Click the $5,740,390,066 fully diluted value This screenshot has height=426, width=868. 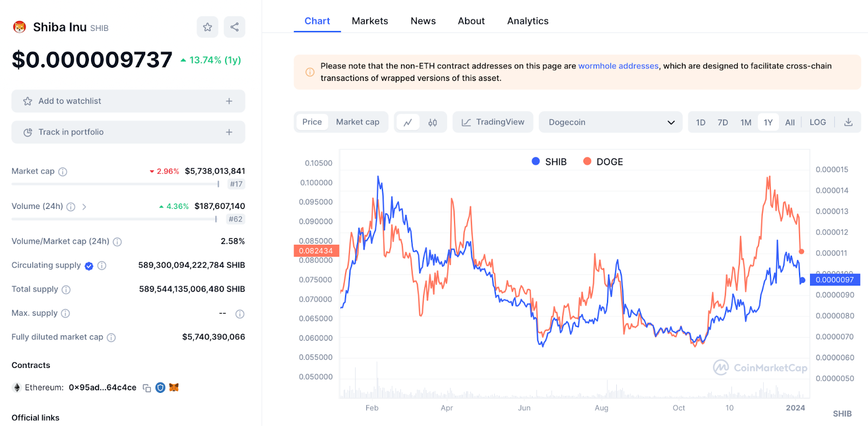coord(214,337)
